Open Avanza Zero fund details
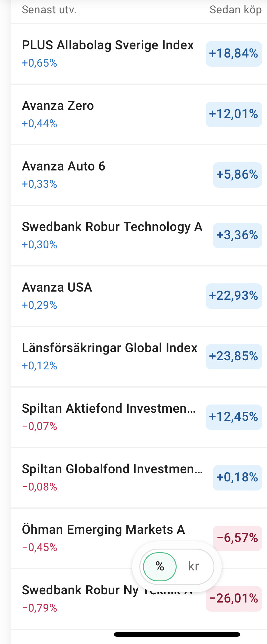Image resolution: width=267 pixels, height=644 pixels. pos(58,106)
